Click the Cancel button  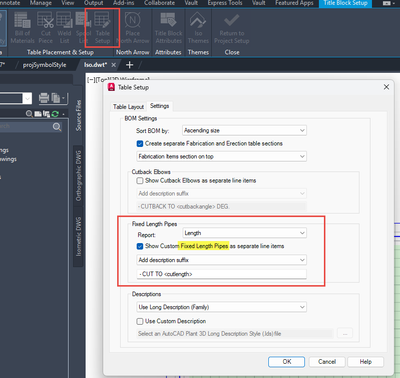point(327,362)
